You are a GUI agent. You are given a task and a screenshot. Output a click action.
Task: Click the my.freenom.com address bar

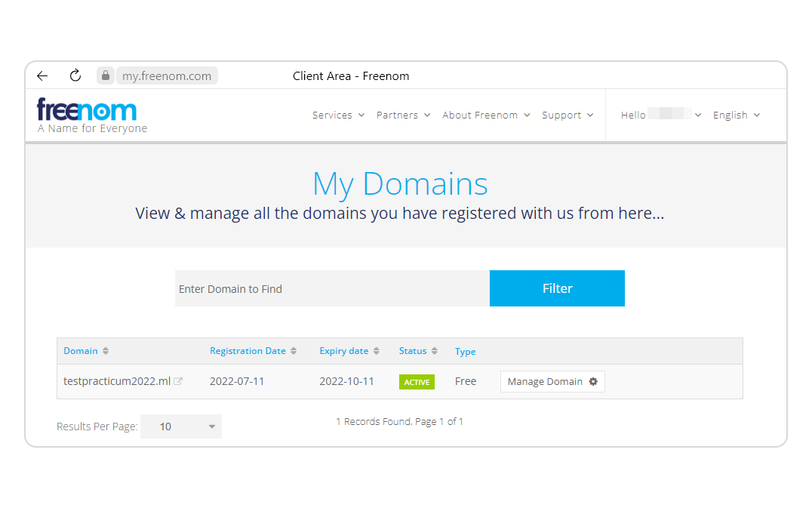point(167,76)
